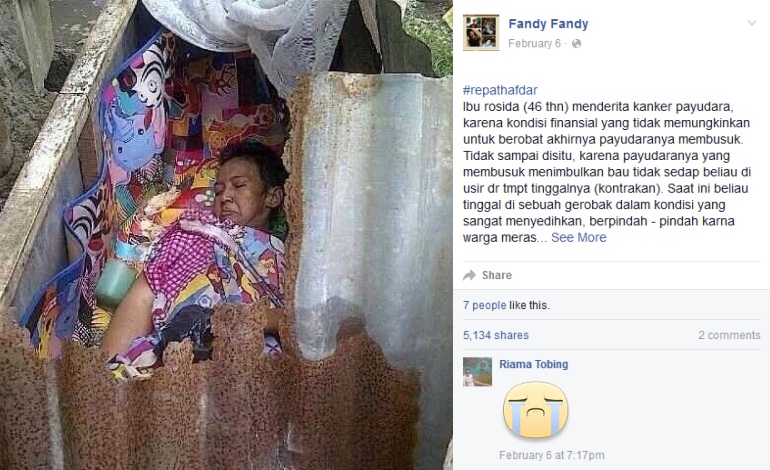Open the #repathafdar hashtag
770x470 pixels.
[500, 90]
